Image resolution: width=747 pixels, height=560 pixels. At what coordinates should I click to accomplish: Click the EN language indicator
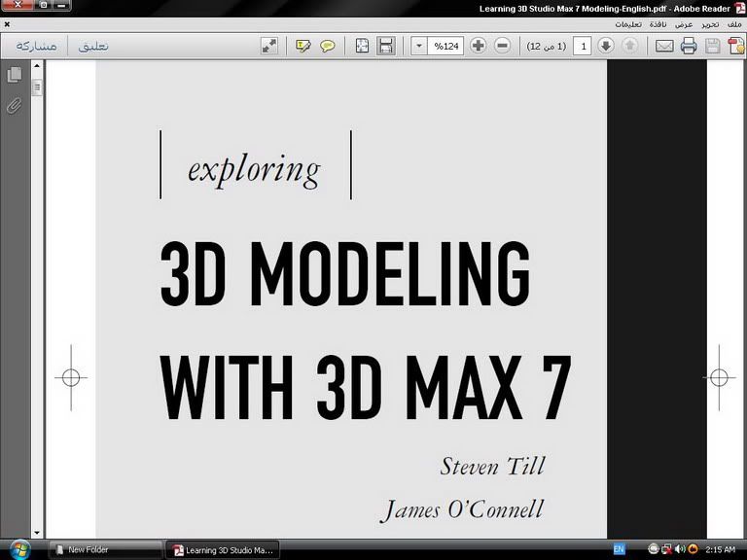(619, 549)
